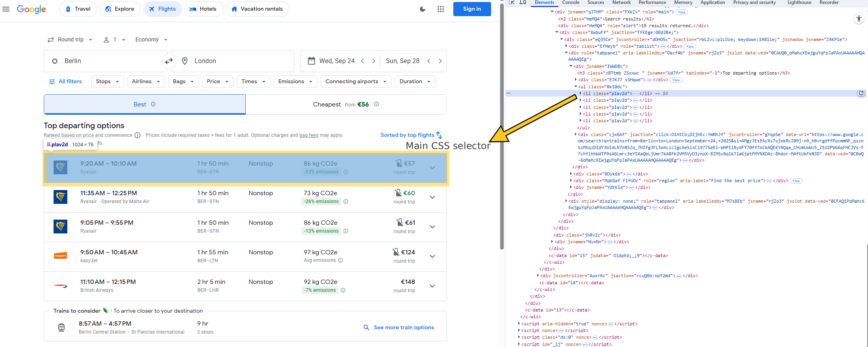Image resolution: width=868 pixels, height=347 pixels.
Task: Expand the British Airways flight details
Action: [x=432, y=286]
